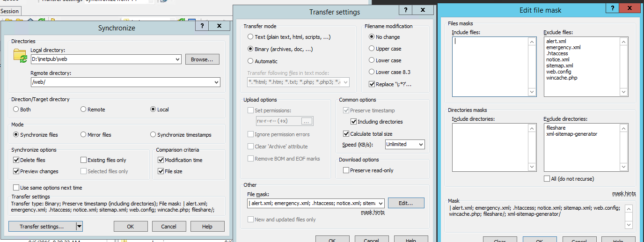The image size is (644, 242).
Task: Toggle Calculate total size checkbox
Action: point(346,134)
